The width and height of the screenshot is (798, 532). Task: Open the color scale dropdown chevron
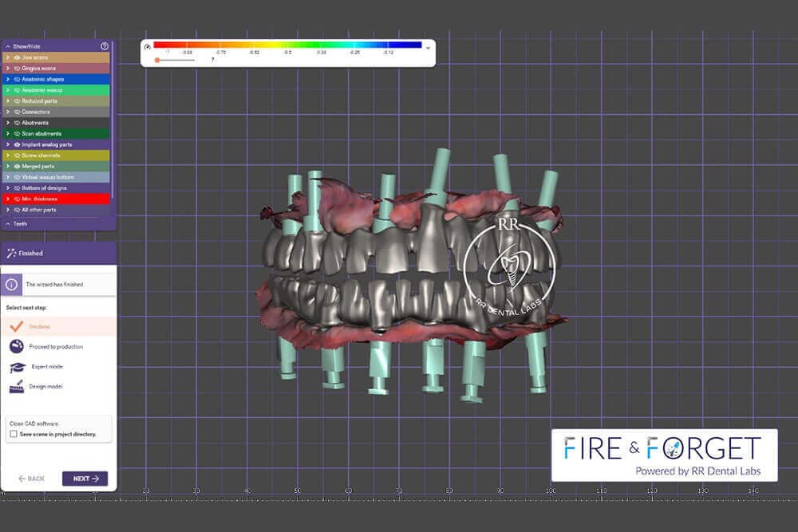coord(429,47)
